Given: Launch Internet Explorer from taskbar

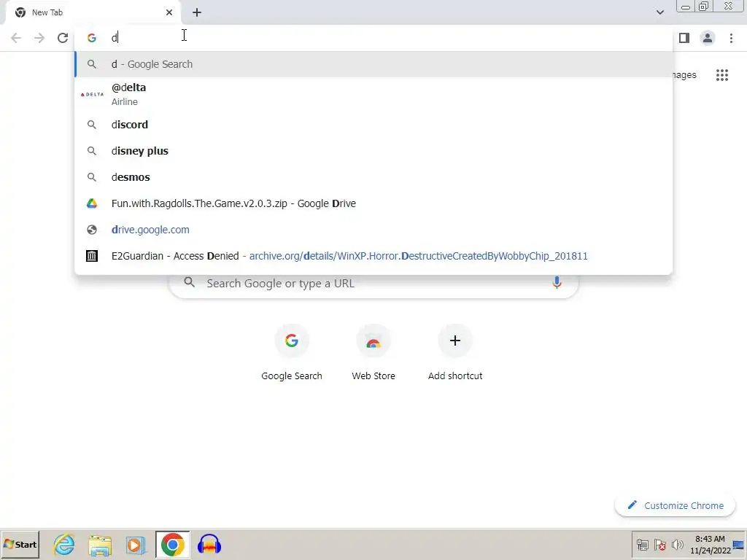Looking at the screenshot, I should 64,544.
